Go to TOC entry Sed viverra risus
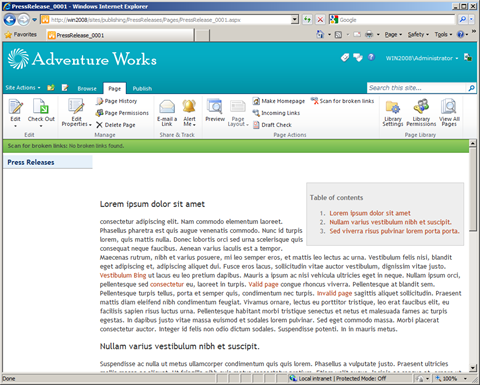The width and height of the screenshot is (480, 385). coord(395,231)
